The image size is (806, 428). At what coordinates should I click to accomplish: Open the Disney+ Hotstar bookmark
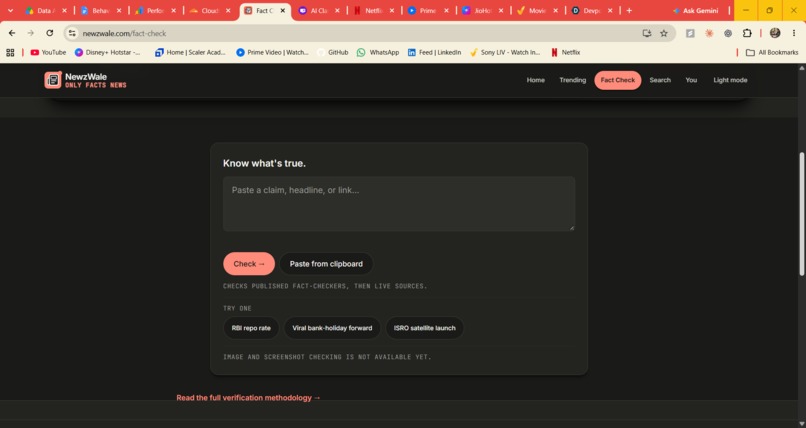click(107, 52)
